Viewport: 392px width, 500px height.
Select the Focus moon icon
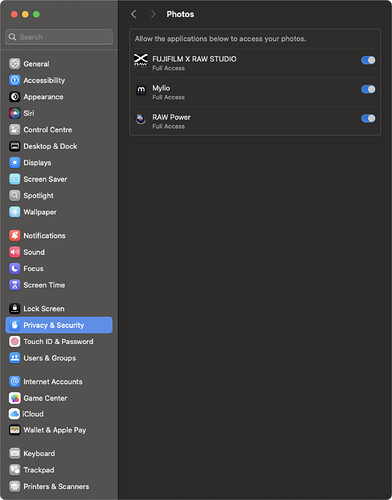point(15,269)
